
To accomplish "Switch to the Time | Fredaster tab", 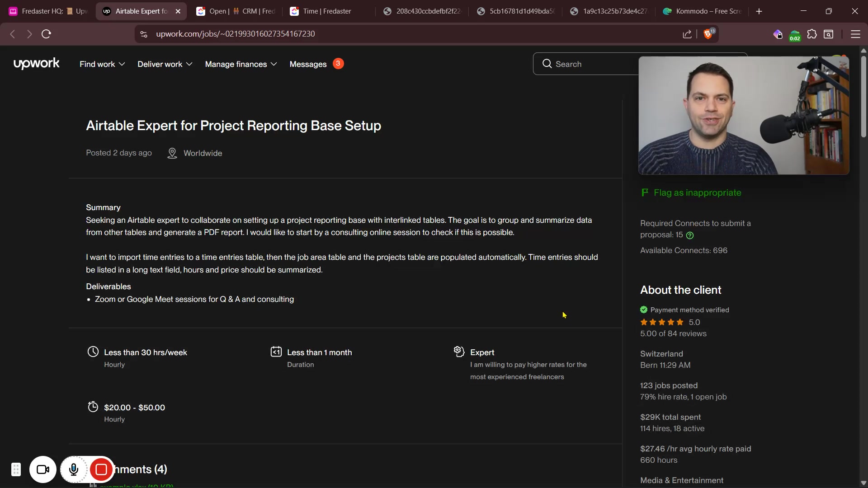I will click(x=326, y=11).
